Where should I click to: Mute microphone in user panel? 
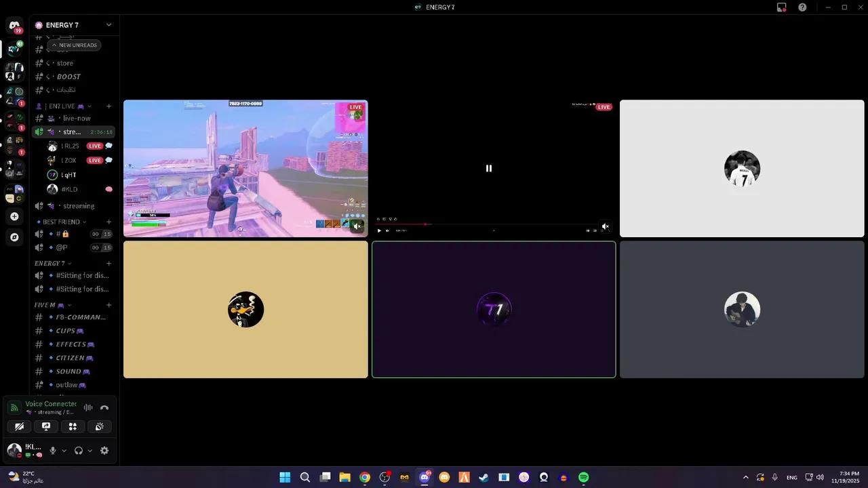[x=53, y=451]
